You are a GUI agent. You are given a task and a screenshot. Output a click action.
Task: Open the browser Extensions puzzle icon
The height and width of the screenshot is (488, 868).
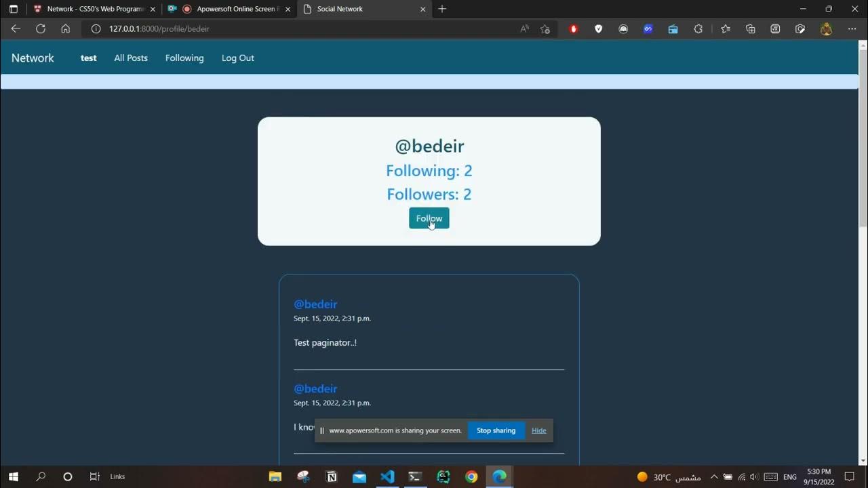(x=698, y=29)
